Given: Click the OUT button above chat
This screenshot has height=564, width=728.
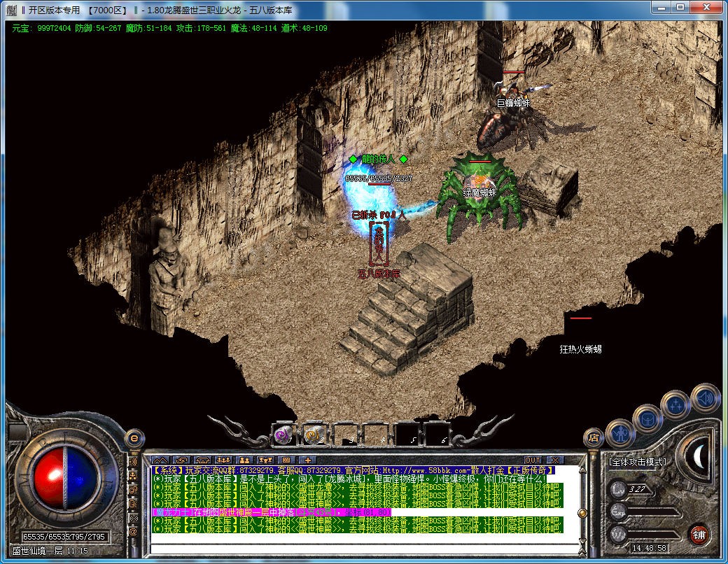Looking at the screenshot, I should coord(533,460).
